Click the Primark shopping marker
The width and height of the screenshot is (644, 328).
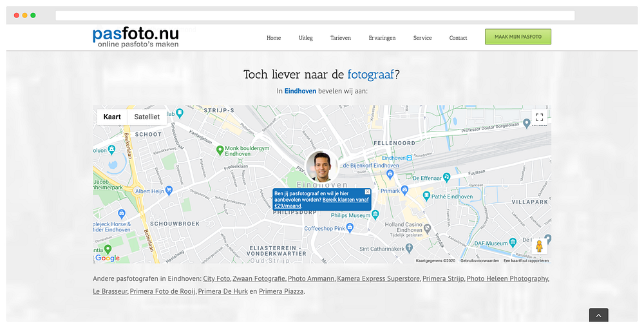404,190
